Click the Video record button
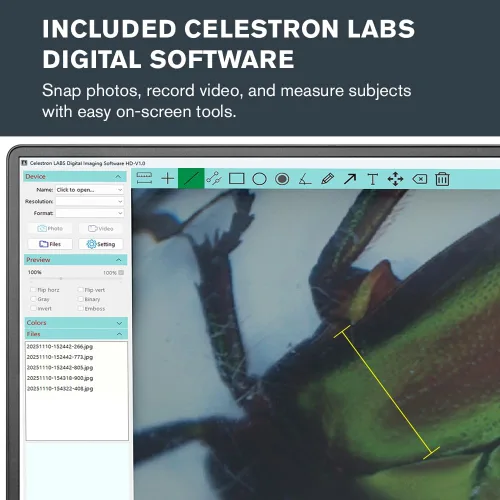 (x=101, y=228)
